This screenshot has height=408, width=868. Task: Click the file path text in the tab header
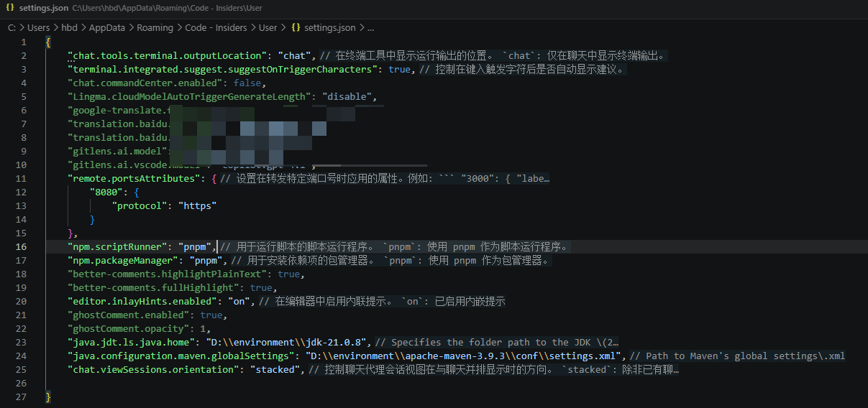click(168, 8)
